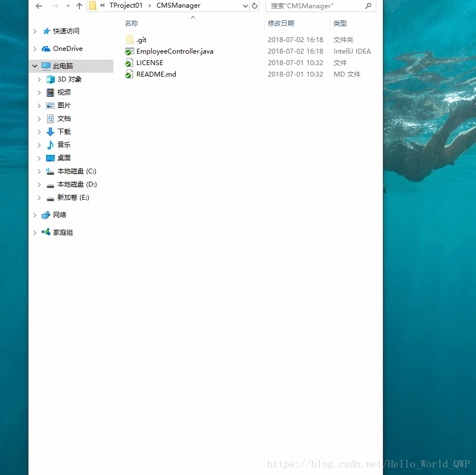The width and height of the screenshot is (476, 475).
Task: Click the Back navigation arrow
Action: pos(39,6)
